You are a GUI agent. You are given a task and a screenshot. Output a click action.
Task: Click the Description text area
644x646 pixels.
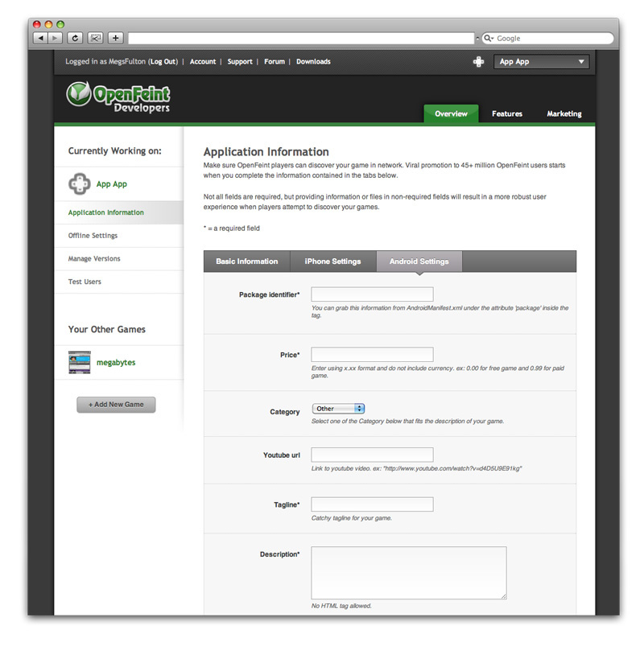[x=409, y=573]
